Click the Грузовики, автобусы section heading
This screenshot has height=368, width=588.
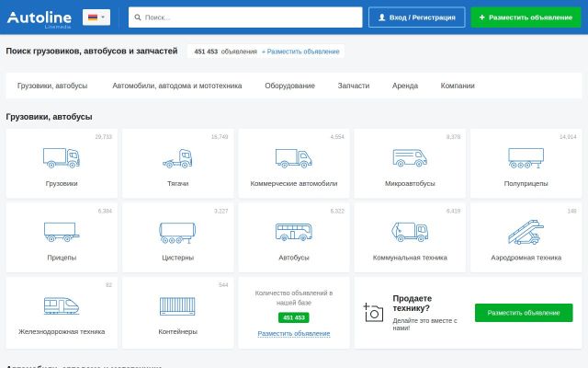pyautogui.click(x=49, y=117)
